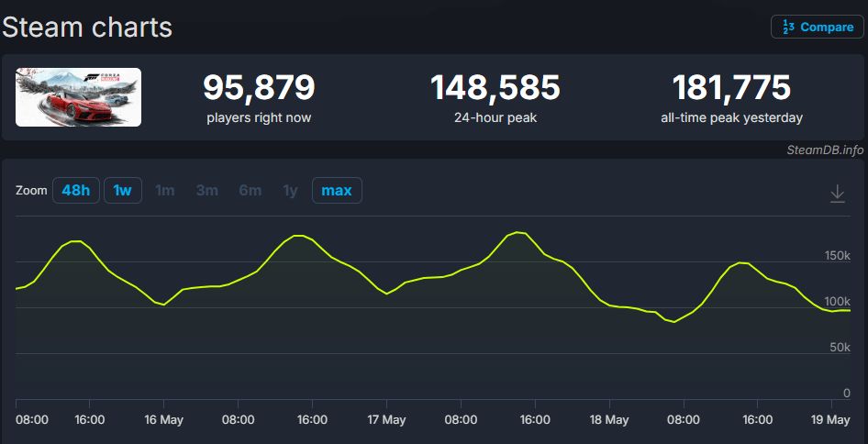
Task: Open the Forza Horizon game thumbnail
Action: pos(78,97)
